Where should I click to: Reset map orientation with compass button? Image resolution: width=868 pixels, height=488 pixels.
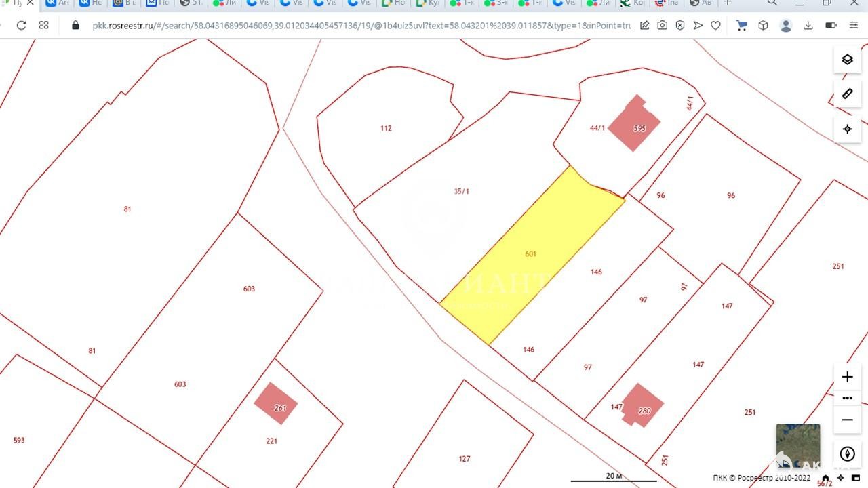(847, 454)
